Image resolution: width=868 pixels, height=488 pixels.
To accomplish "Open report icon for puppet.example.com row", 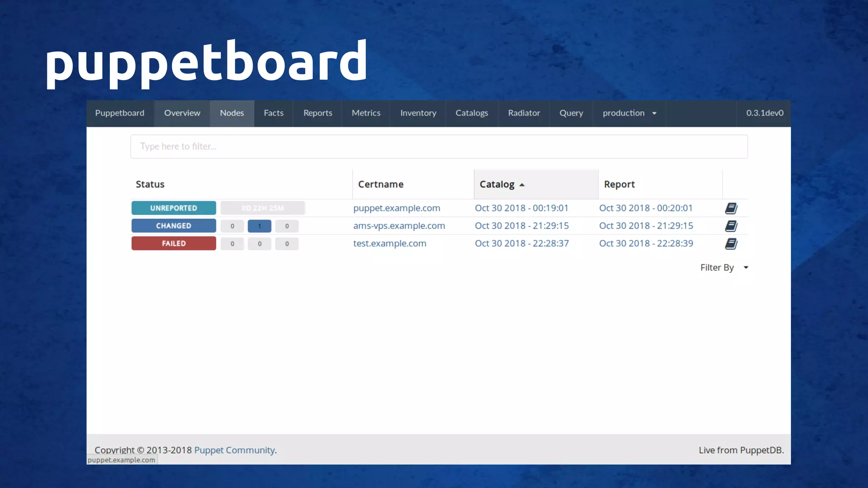I will click(731, 208).
